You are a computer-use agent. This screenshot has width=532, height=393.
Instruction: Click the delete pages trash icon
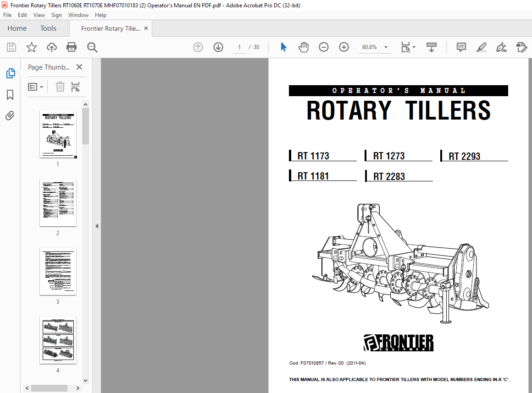(60, 87)
